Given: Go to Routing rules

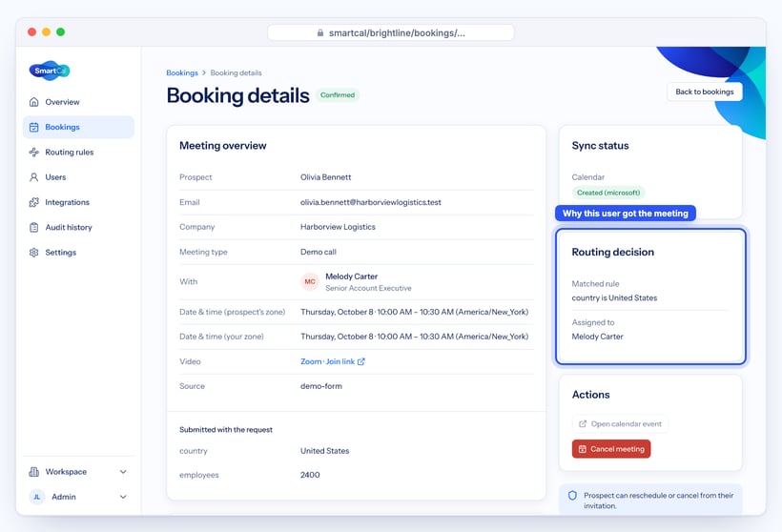Looking at the screenshot, I should tap(78, 153).
